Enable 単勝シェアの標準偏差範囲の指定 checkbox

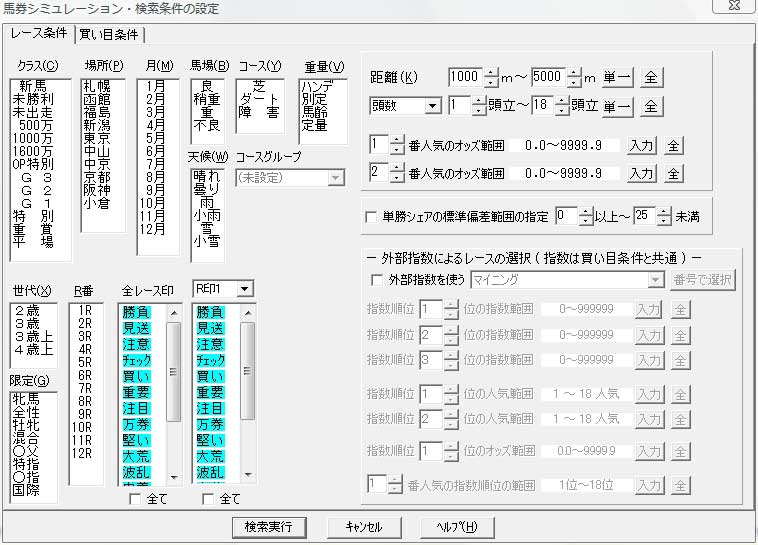[x=370, y=217]
